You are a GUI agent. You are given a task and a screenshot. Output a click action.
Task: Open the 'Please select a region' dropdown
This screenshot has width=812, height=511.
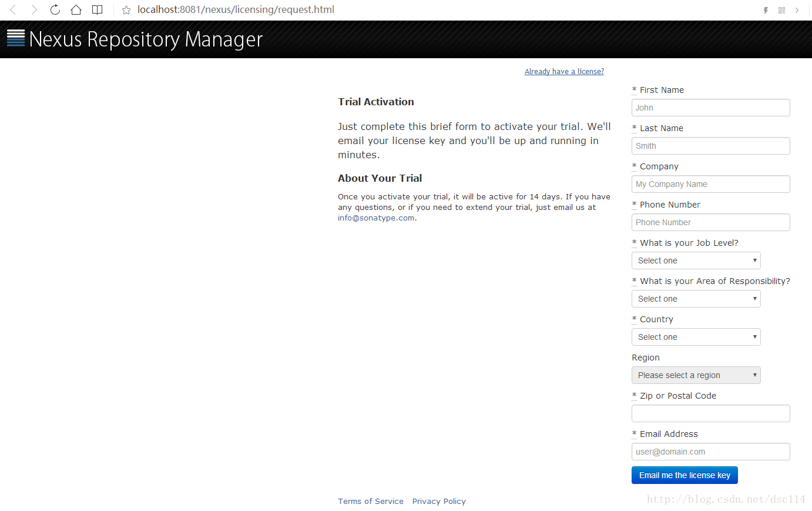pos(696,375)
